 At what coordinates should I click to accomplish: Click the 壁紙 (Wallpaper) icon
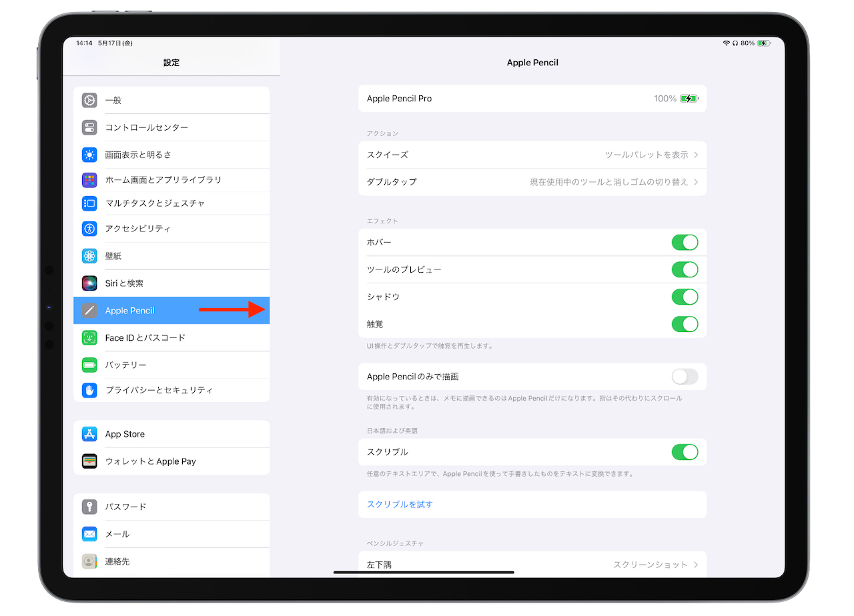pos(89,255)
